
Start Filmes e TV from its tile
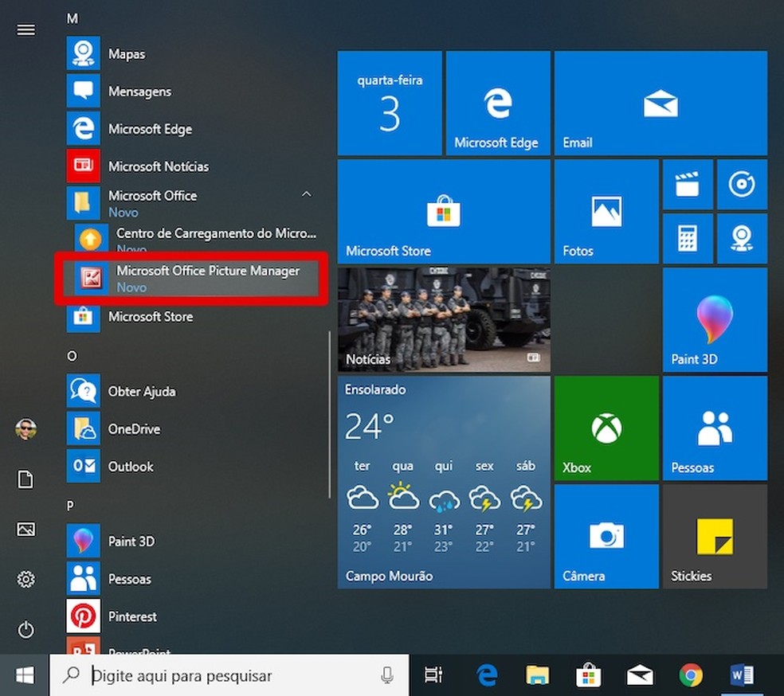click(x=688, y=185)
